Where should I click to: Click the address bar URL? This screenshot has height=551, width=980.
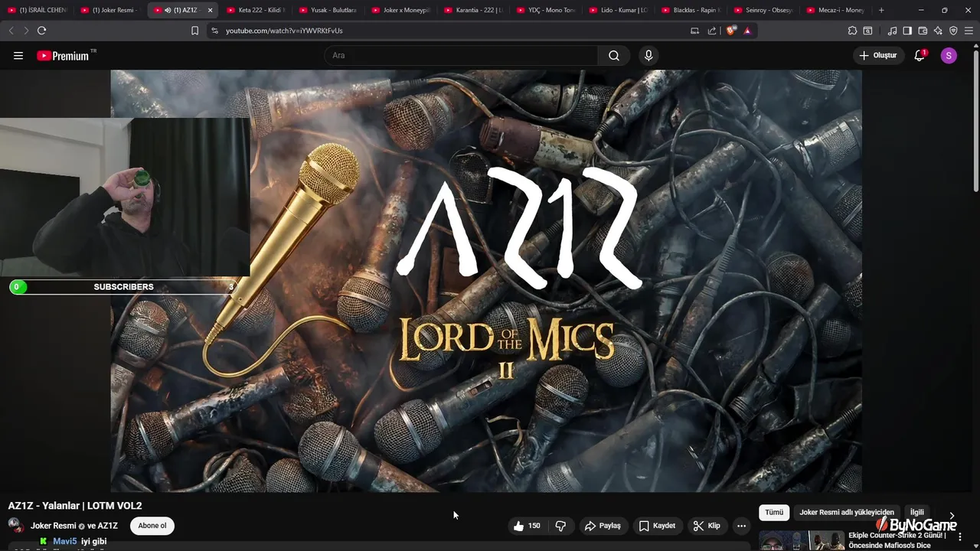tap(284, 31)
